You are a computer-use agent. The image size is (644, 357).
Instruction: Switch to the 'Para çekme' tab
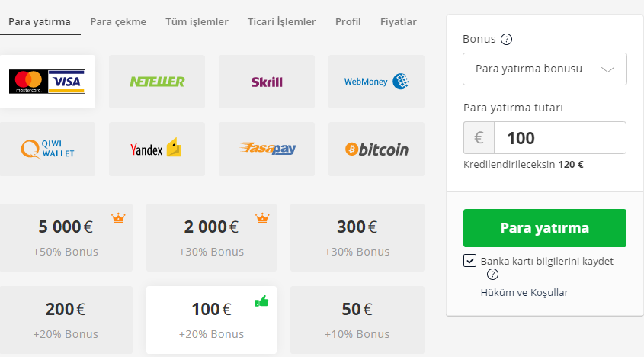click(x=118, y=21)
